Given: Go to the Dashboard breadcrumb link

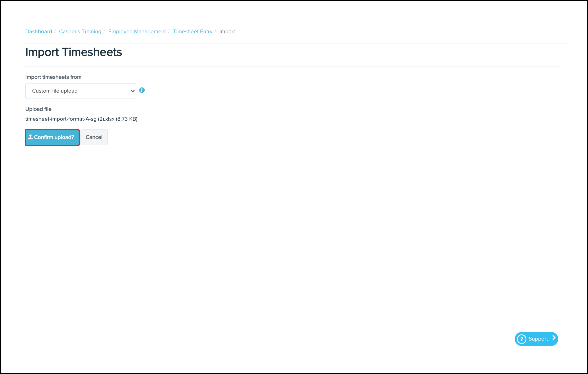Looking at the screenshot, I should (39, 31).
